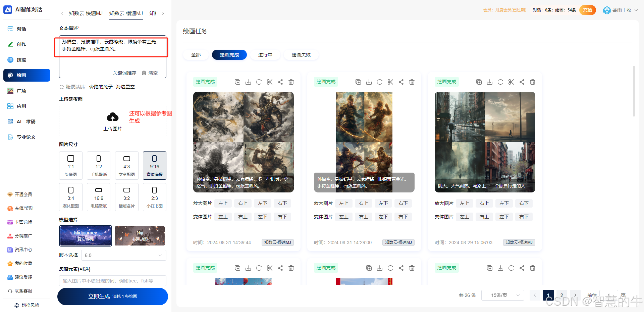Switch to 知数云-快速MJ tab
The height and width of the screenshot is (312, 644).
point(86,13)
